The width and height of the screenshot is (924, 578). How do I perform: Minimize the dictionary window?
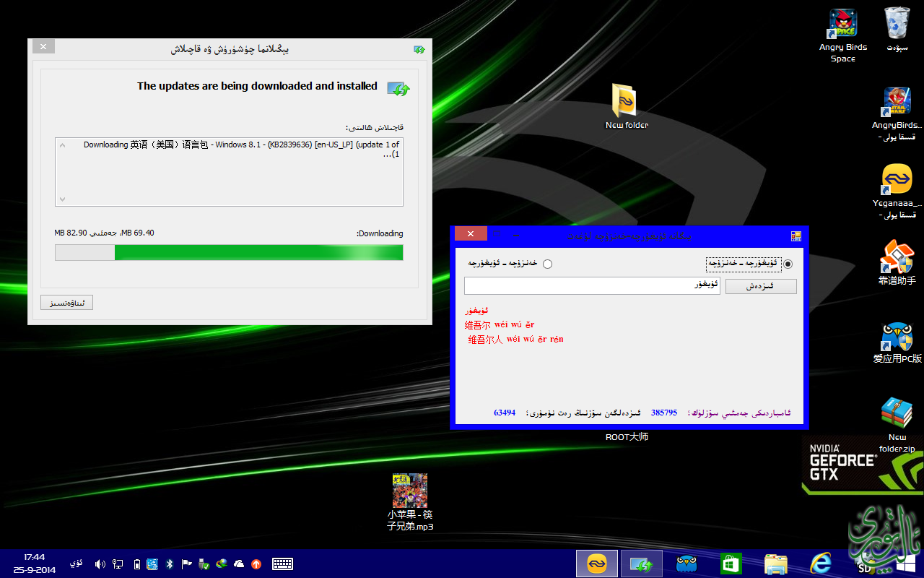[518, 234]
